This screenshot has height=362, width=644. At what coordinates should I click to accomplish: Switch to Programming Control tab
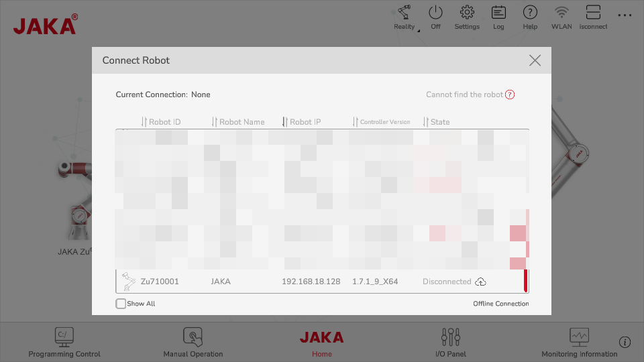pyautogui.click(x=64, y=342)
